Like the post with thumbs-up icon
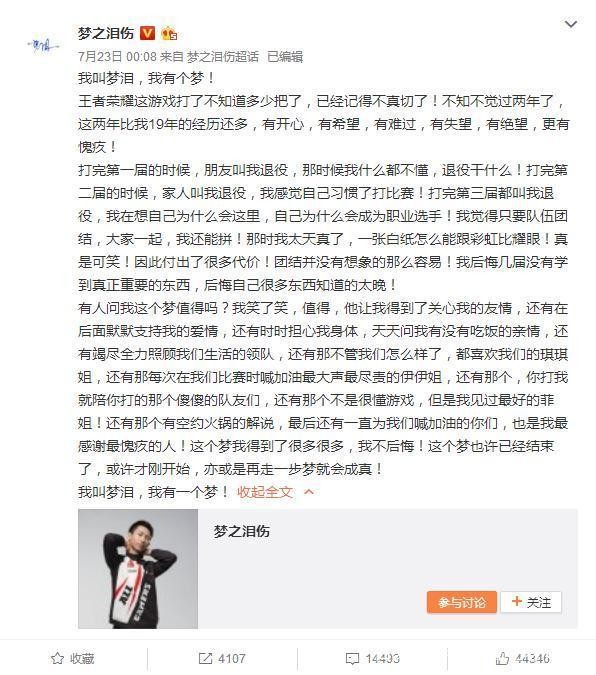This screenshot has height=675, width=596. (502, 658)
